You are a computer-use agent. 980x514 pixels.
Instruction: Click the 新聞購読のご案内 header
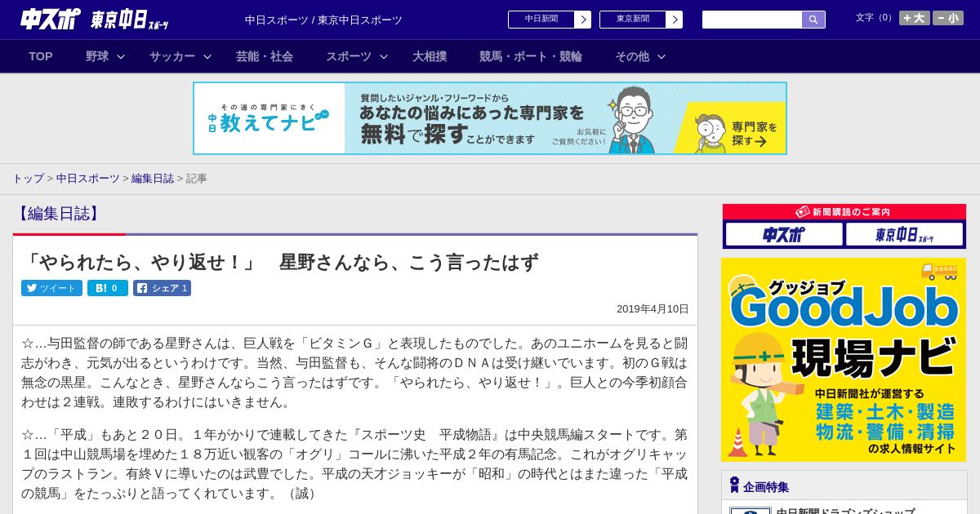(x=844, y=212)
